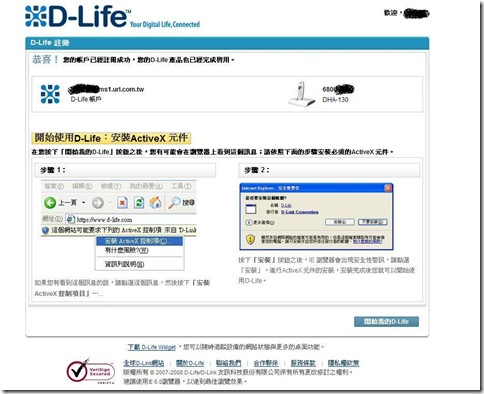Click the D-Life 帳戶 label under the email

[x=86, y=99]
